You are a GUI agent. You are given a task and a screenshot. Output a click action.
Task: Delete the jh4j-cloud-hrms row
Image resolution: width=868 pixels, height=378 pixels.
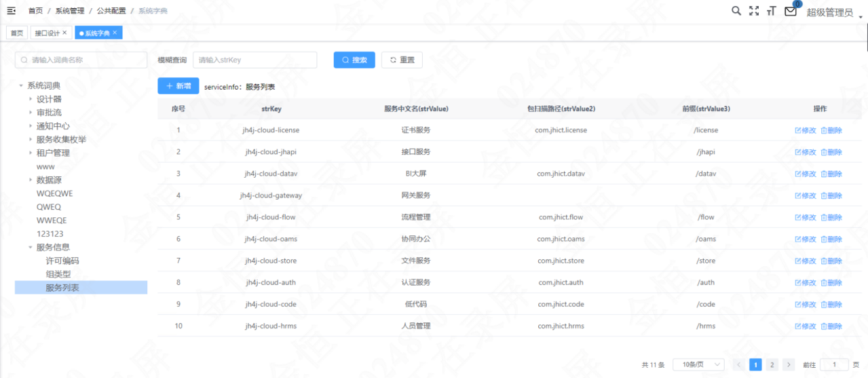click(831, 326)
